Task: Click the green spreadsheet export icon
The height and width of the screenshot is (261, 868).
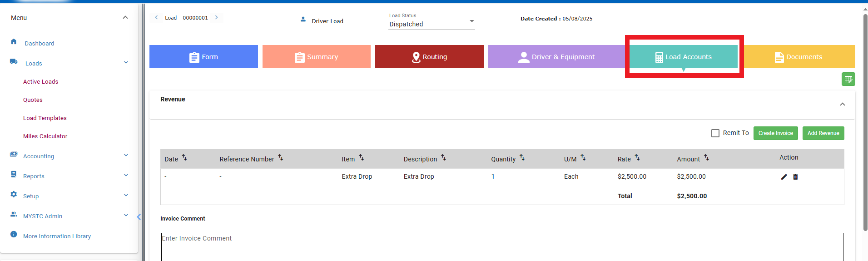Action: 848,79
